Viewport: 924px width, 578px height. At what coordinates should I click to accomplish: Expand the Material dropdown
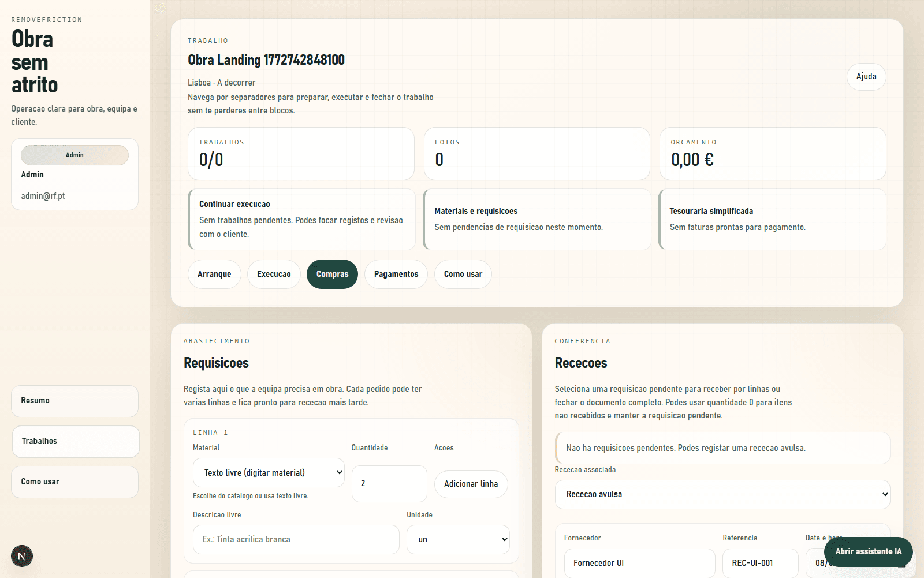(x=269, y=473)
